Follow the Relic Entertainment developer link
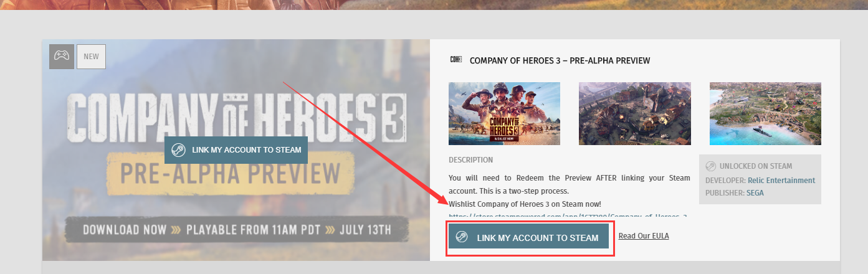 pyautogui.click(x=781, y=180)
